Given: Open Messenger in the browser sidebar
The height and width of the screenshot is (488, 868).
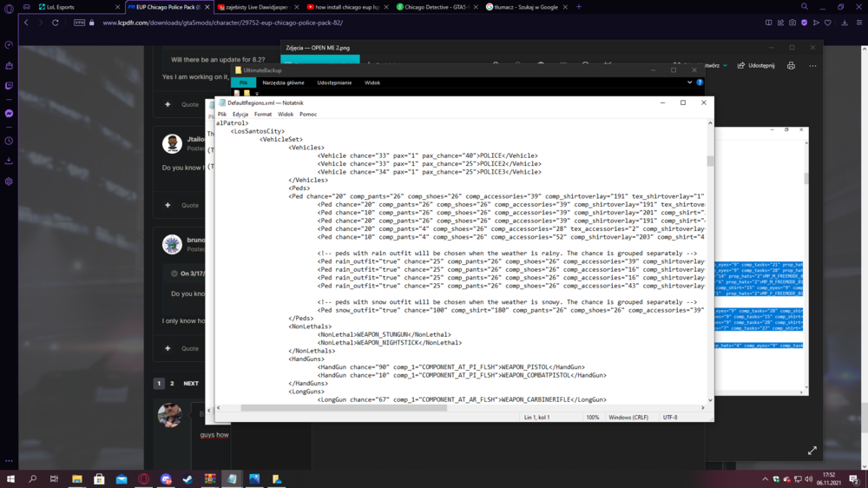Looking at the screenshot, I should click(9, 114).
